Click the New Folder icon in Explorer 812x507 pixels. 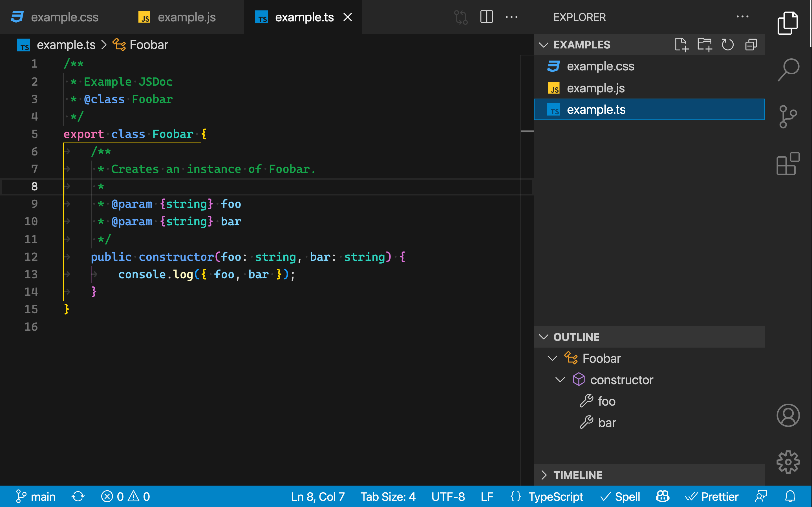[x=704, y=45]
